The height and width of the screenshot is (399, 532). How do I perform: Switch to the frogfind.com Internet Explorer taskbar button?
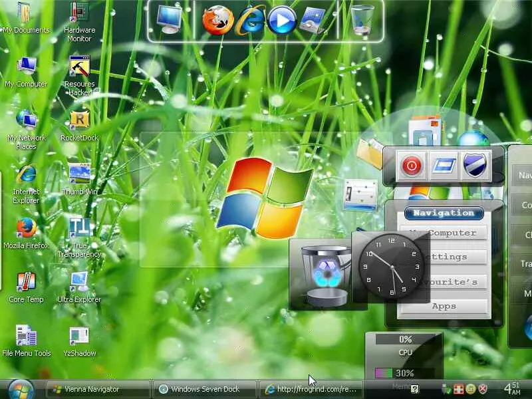click(x=311, y=389)
